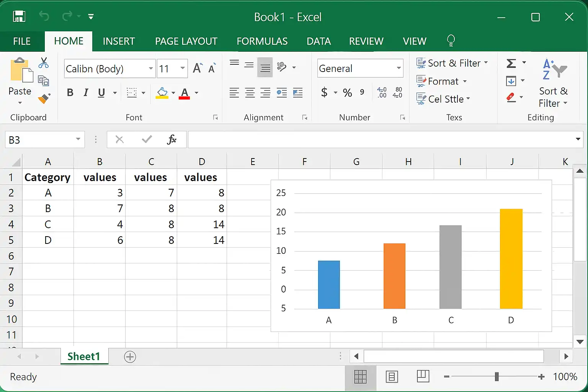The image size is (588, 392).
Task: Click the Increase Font Size icon
Action: [x=198, y=69]
